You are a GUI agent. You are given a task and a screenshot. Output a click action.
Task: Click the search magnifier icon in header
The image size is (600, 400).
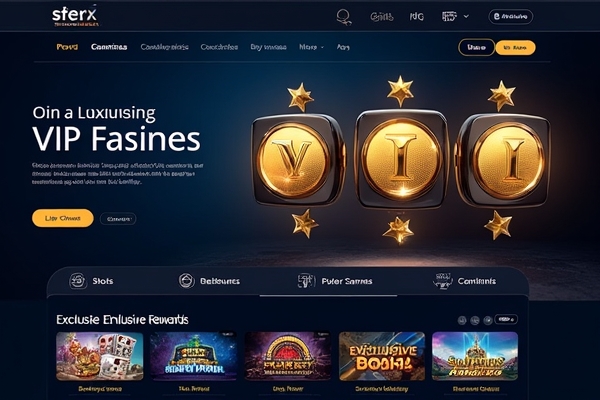(344, 17)
